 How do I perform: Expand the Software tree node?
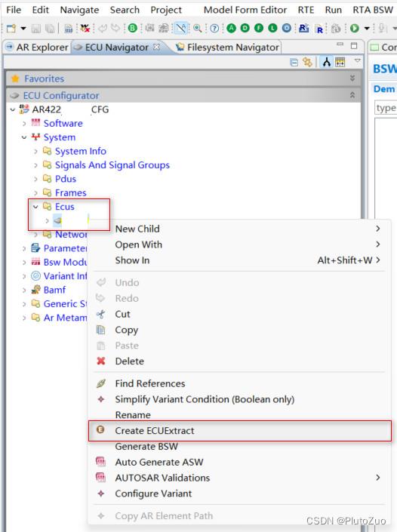(24, 124)
